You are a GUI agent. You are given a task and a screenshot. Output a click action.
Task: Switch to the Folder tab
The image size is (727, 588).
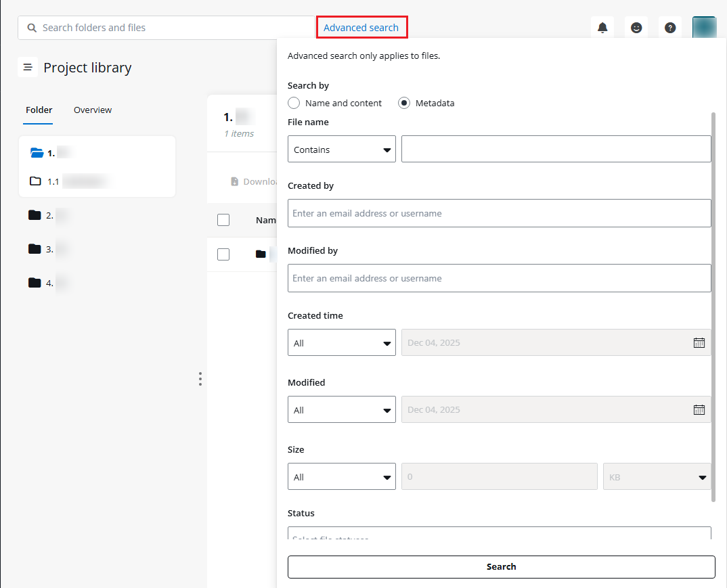(39, 110)
